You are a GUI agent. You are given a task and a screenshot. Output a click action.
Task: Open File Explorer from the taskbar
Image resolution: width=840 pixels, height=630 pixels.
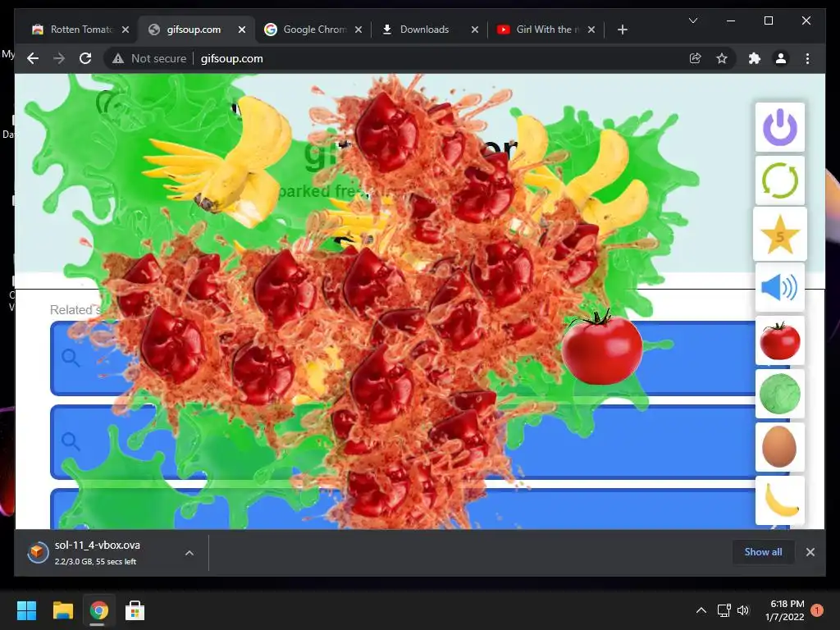[62, 610]
